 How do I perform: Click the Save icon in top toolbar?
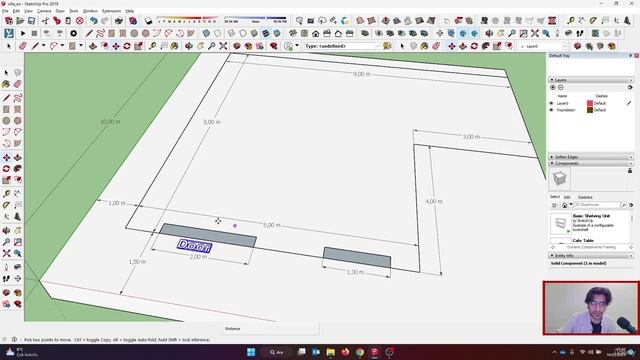pyautogui.click(x=31, y=20)
